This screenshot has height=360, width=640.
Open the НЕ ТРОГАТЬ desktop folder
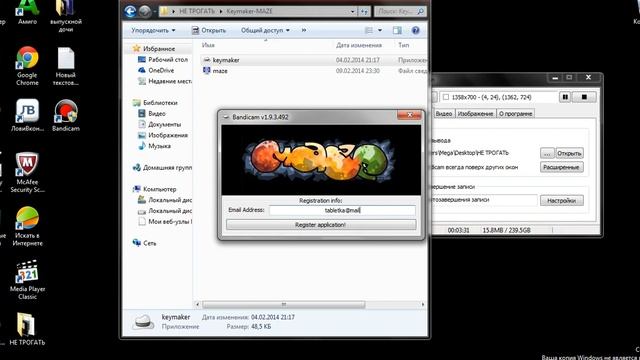click(27, 329)
